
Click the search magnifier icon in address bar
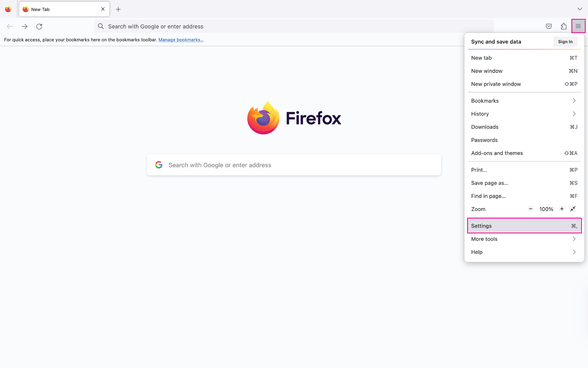[x=101, y=26]
